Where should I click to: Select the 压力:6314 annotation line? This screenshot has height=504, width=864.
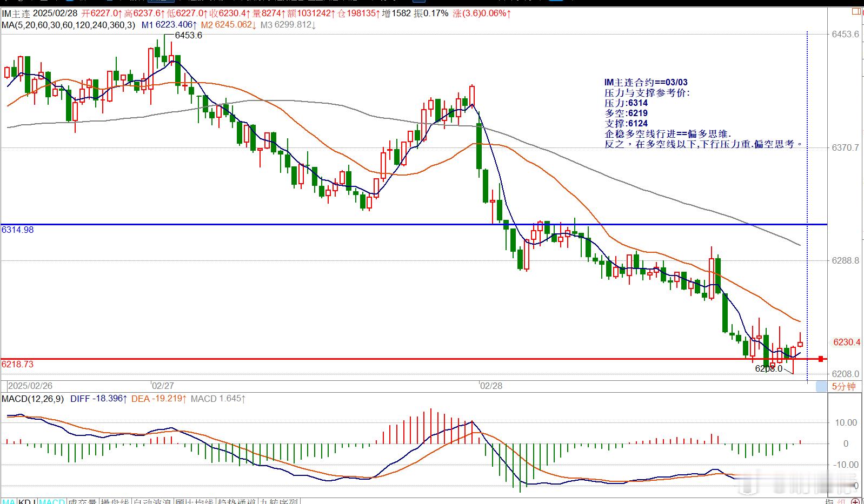pyautogui.click(x=626, y=103)
